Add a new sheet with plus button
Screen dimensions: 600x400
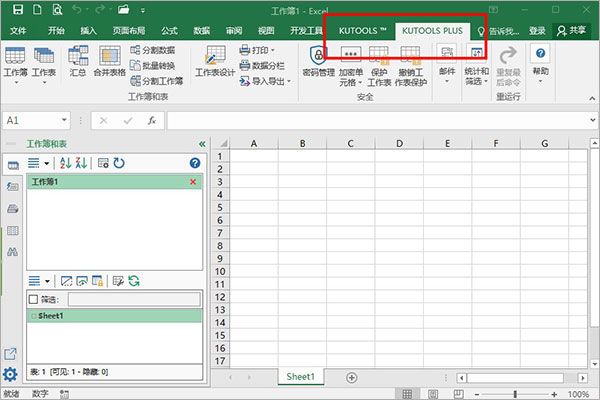tap(352, 377)
